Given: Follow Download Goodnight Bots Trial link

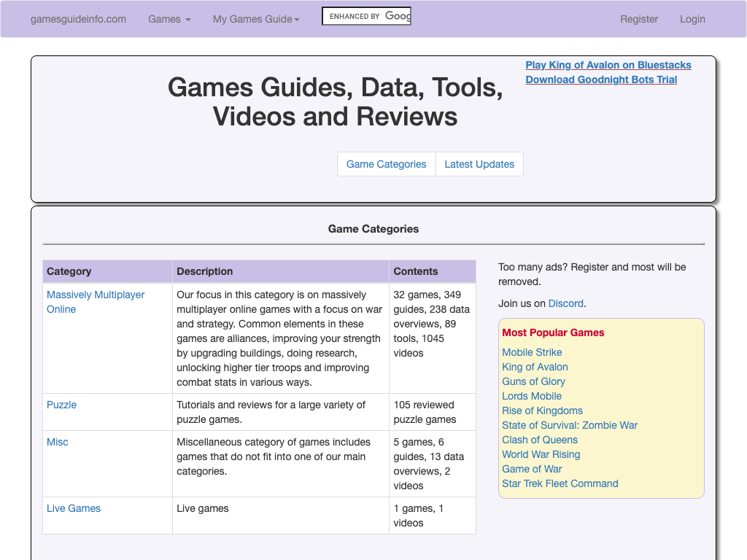Looking at the screenshot, I should (601, 79).
